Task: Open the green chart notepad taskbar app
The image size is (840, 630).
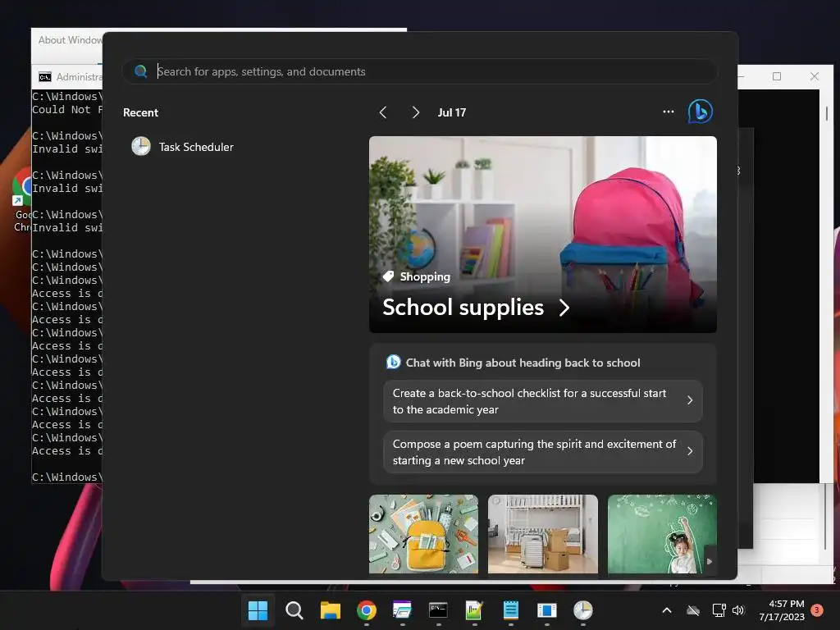Action: coord(474,610)
